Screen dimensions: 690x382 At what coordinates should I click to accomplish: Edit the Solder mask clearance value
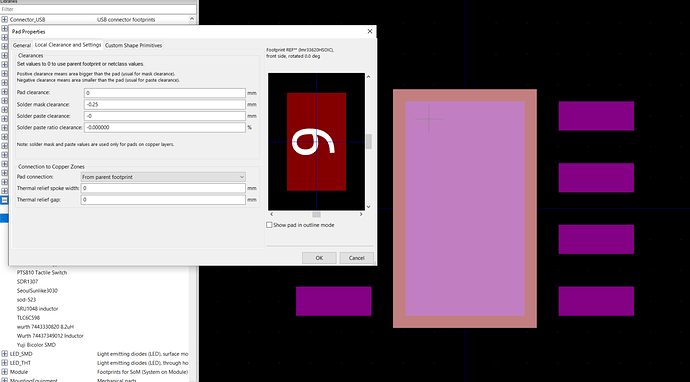click(165, 105)
